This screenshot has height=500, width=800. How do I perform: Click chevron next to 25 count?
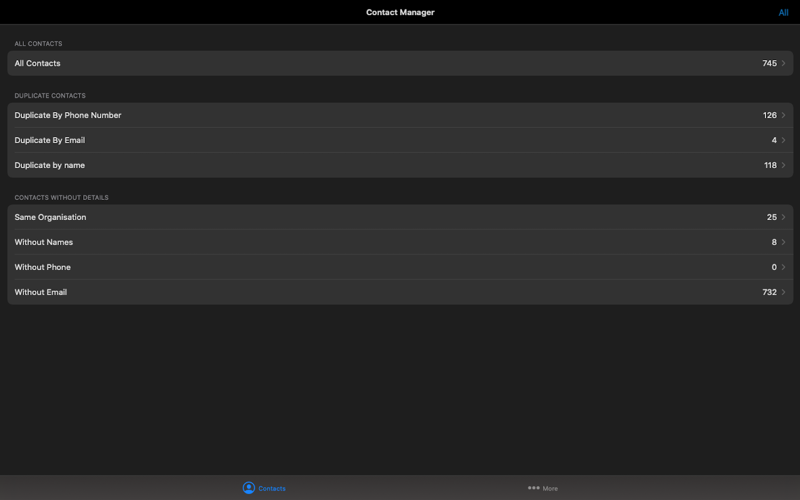coord(783,217)
